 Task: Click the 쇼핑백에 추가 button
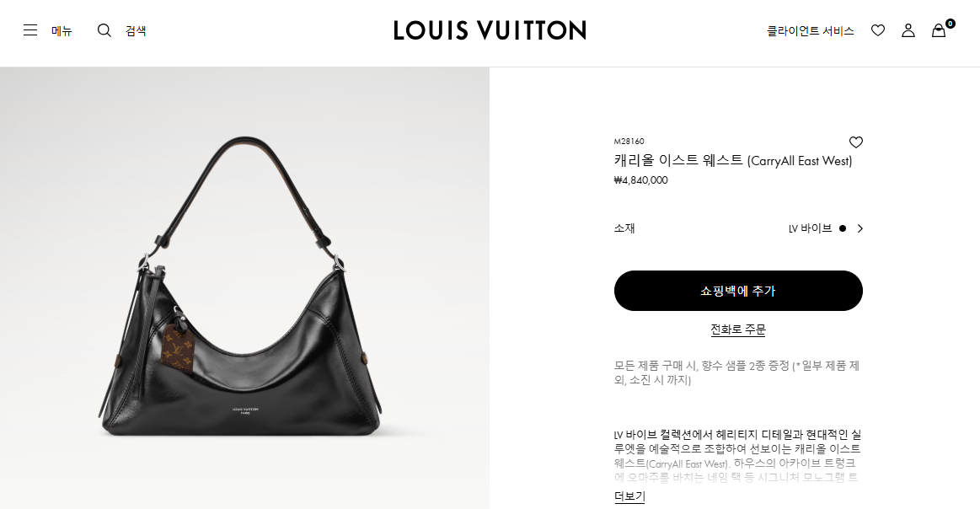738,291
